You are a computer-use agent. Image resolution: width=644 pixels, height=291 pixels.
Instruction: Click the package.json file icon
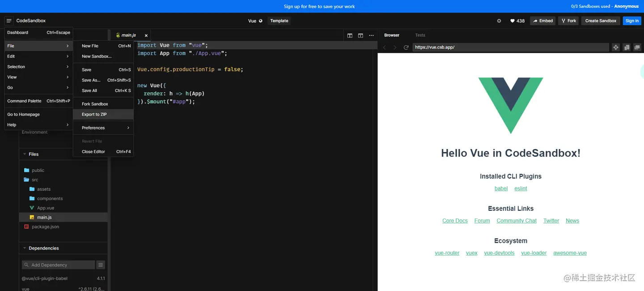point(27,227)
